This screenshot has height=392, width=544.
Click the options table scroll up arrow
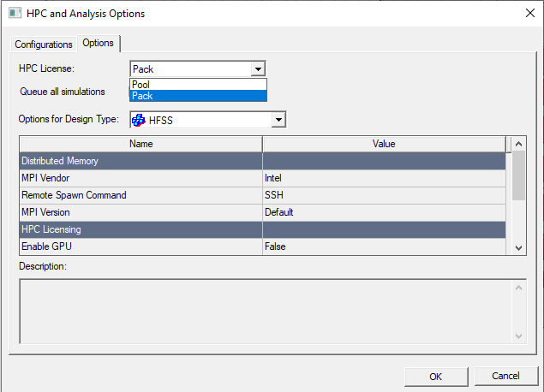(518, 144)
